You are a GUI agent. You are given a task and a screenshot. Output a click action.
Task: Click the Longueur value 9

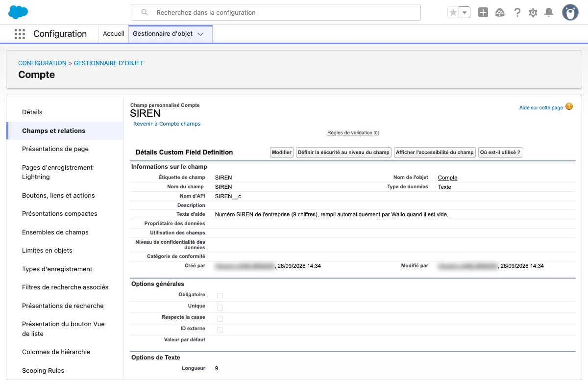click(x=217, y=368)
